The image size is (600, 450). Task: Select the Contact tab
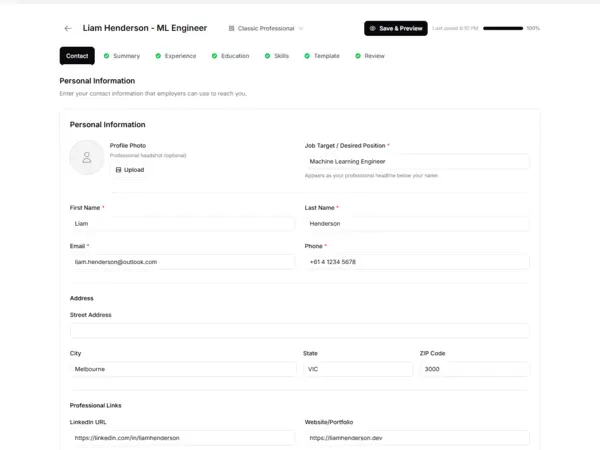[77, 56]
